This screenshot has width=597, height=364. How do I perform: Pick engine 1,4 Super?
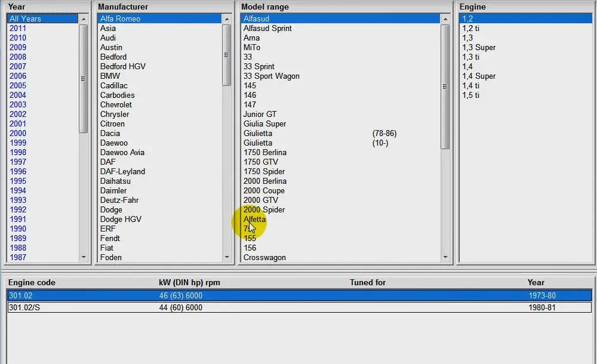pyautogui.click(x=479, y=76)
